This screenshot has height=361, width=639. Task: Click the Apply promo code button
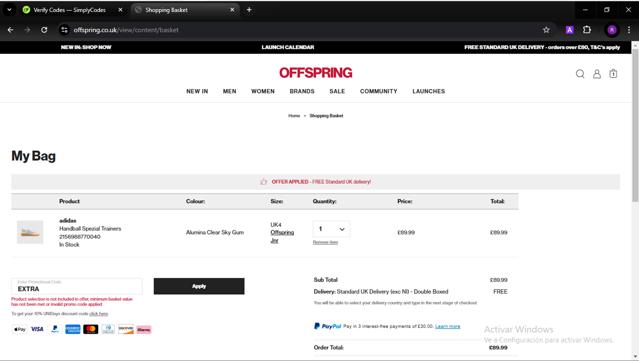pyautogui.click(x=199, y=286)
